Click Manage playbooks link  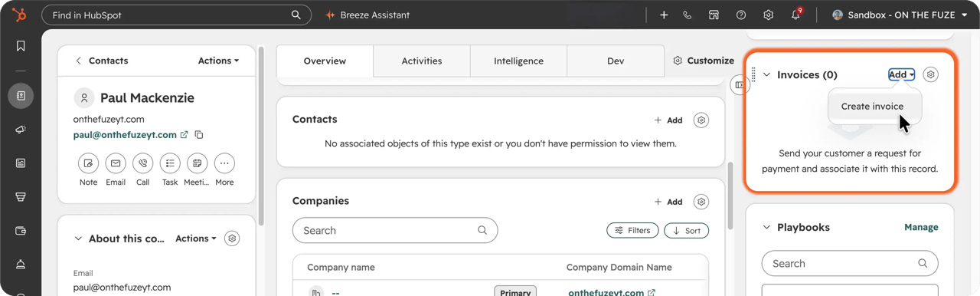pos(921,227)
